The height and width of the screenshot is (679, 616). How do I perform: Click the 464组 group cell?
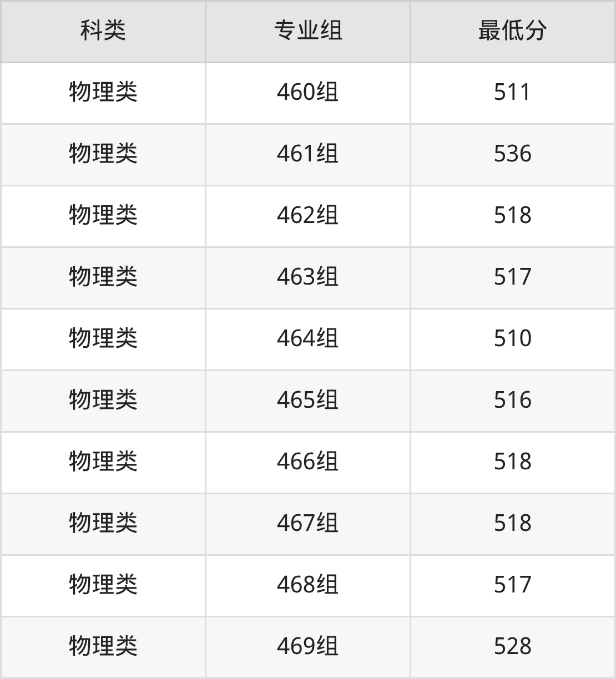tap(308, 338)
